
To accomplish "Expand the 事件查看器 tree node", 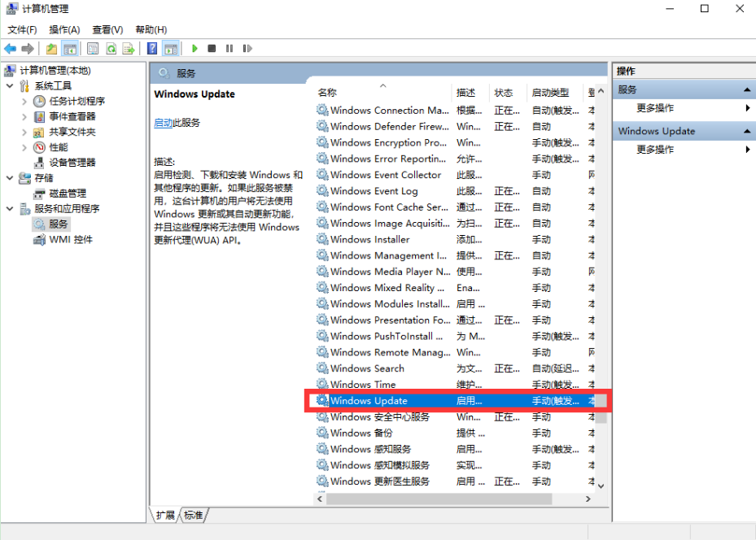I will [24, 116].
